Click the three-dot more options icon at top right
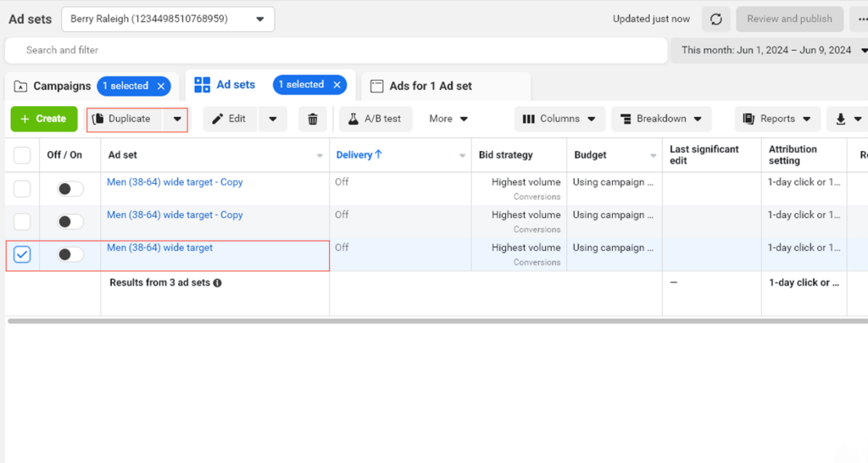Image resolution: width=868 pixels, height=463 pixels. pyautogui.click(x=862, y=19)
